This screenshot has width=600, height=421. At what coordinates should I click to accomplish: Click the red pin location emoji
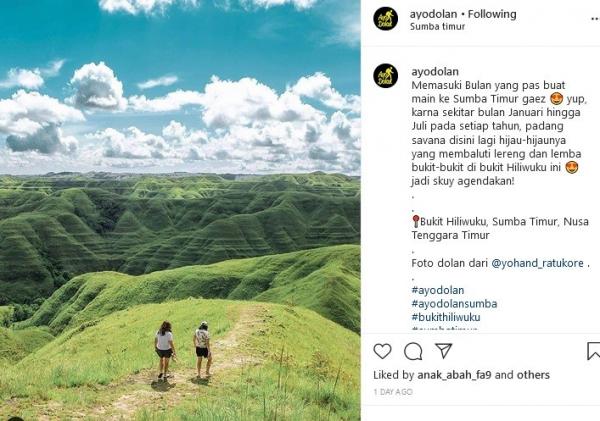tap(416, 221)
